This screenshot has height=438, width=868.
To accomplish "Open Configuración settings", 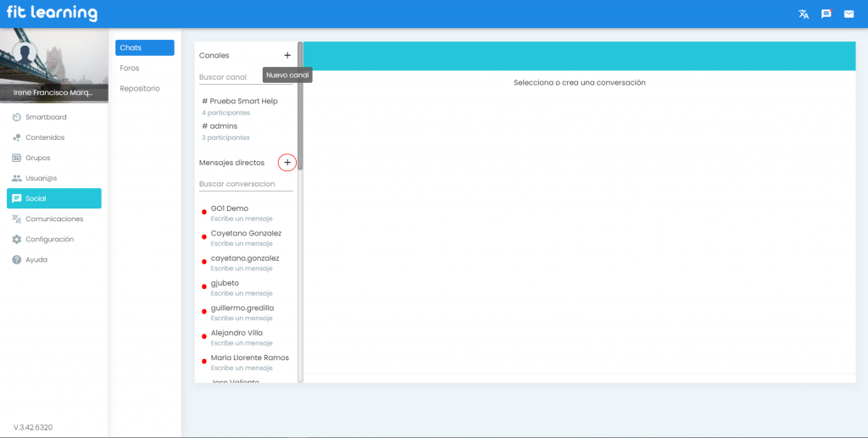I will click(49, 239).
